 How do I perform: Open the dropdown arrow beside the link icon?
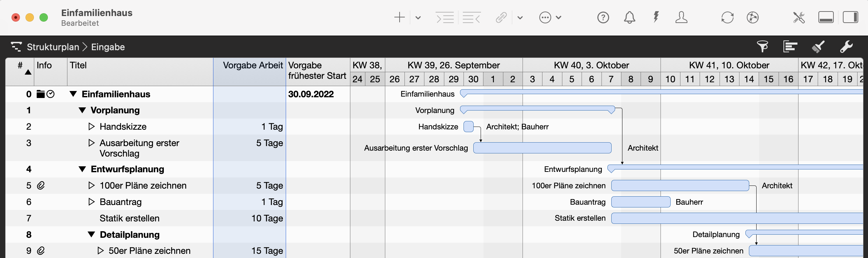pyautogui.click(x=520, y=17)
